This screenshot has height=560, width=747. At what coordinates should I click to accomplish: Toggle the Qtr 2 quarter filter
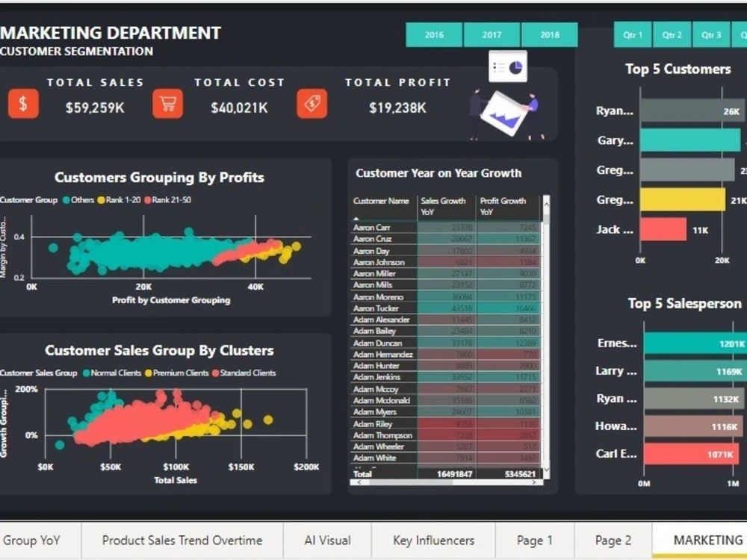671,34
